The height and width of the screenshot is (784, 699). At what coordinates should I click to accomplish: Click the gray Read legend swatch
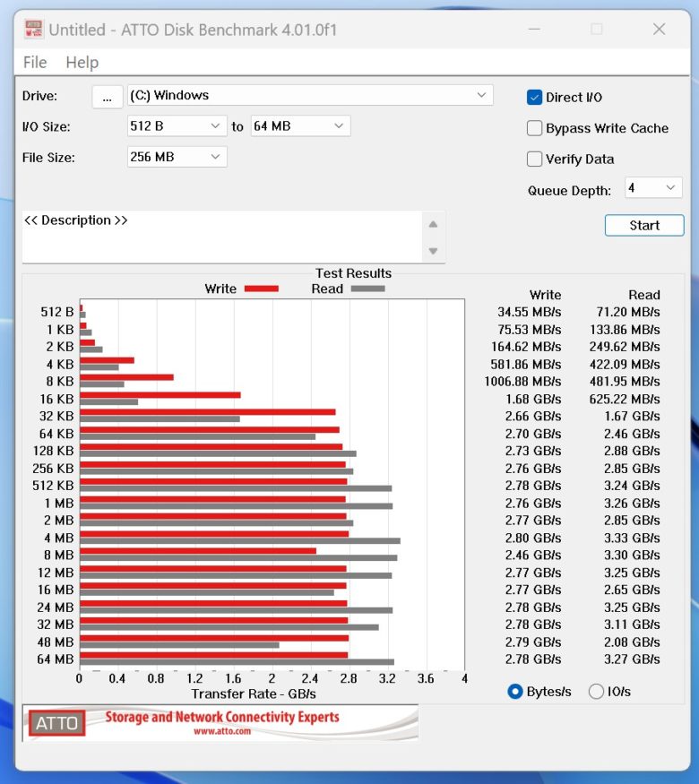point(368,289)
